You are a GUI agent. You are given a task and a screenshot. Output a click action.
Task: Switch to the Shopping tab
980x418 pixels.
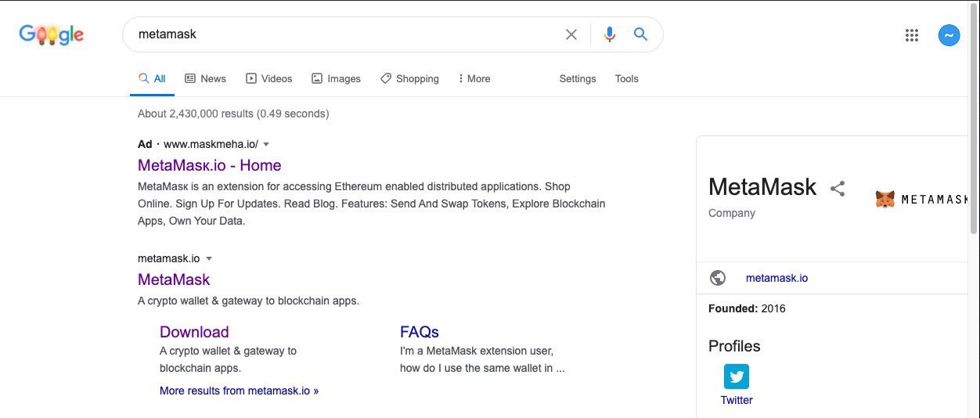[409, 78]
